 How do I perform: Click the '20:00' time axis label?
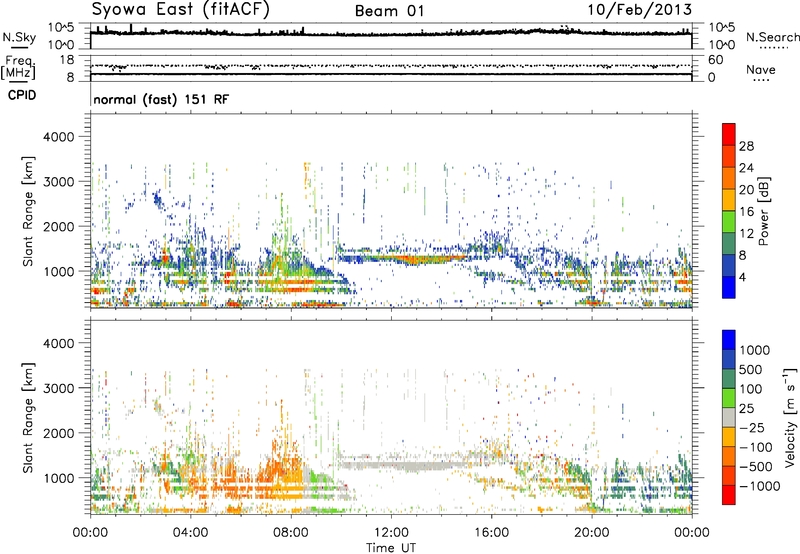tap(592, 533)
